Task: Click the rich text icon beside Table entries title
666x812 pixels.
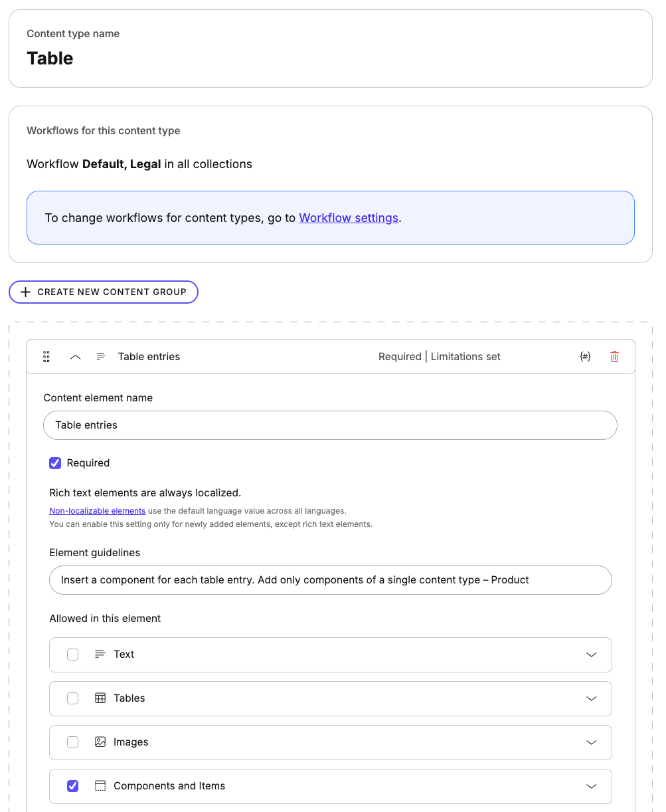Action: pyautogui.click(x=100, y=356)
